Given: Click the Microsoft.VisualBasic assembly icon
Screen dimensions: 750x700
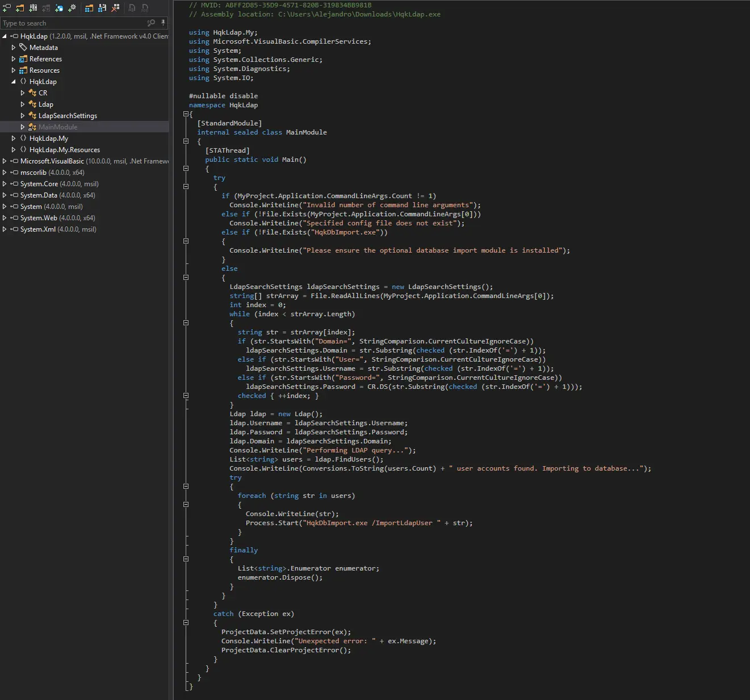Looking at the screenshot, I should (14, 161).
